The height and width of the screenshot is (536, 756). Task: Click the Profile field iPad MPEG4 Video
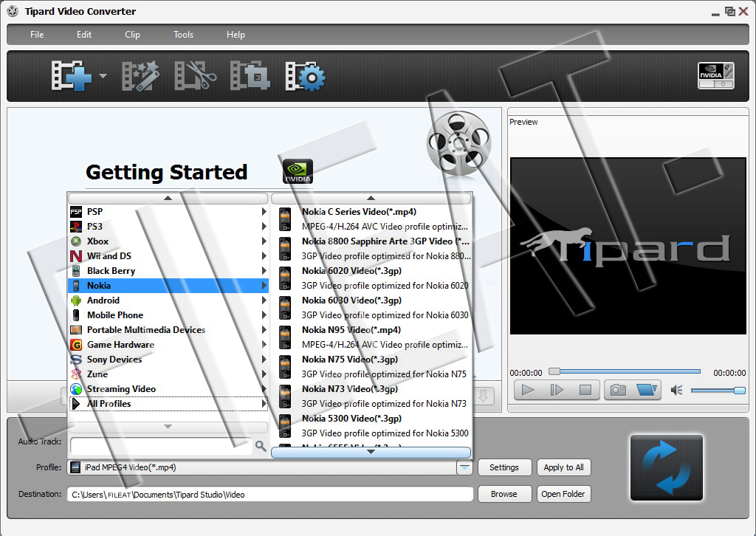(x=262, y=467)
